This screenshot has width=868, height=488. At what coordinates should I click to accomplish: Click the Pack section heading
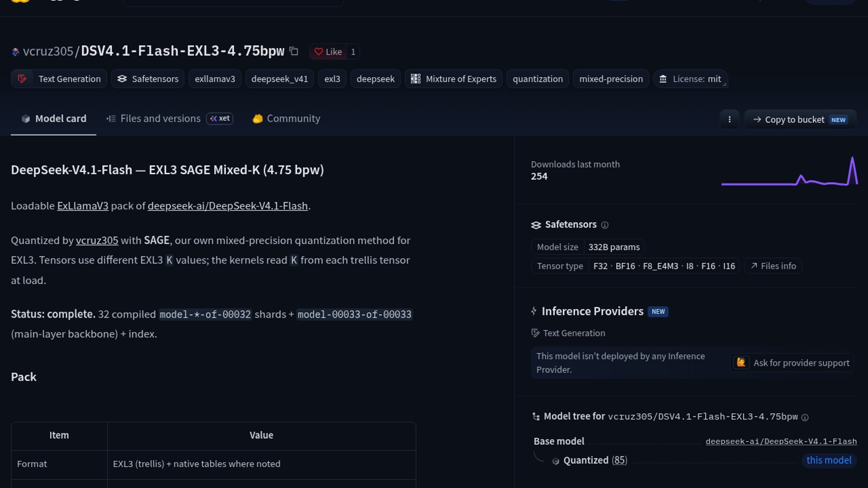coord(24,377)
